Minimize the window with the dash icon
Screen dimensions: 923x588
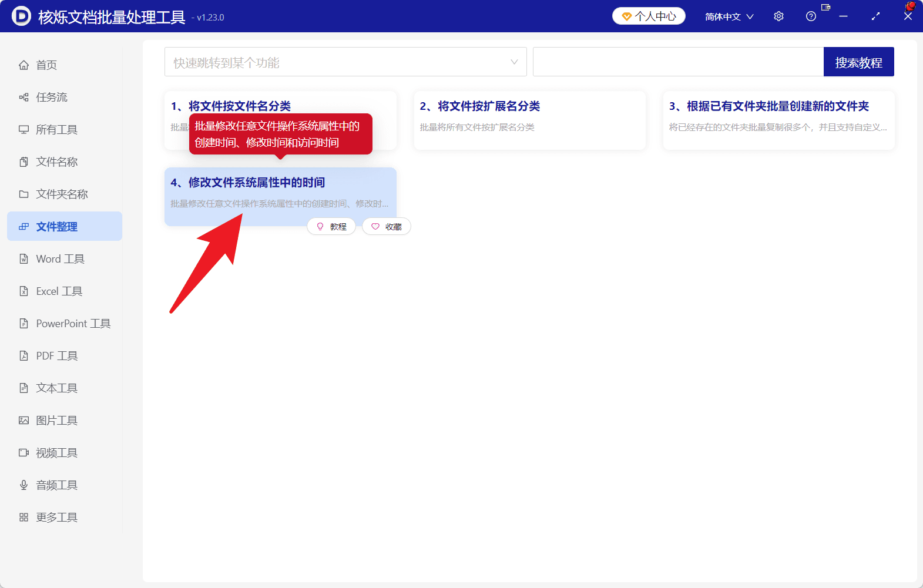[x=843, y=16]
